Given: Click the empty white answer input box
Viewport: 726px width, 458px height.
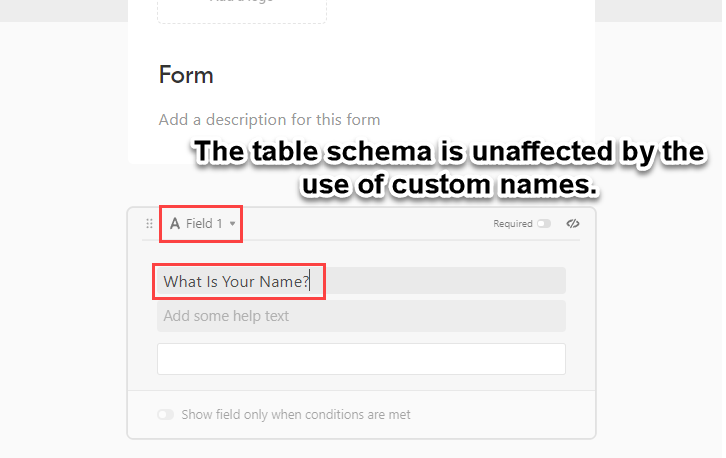Looking at the screenshot, I should coord(361,359).
